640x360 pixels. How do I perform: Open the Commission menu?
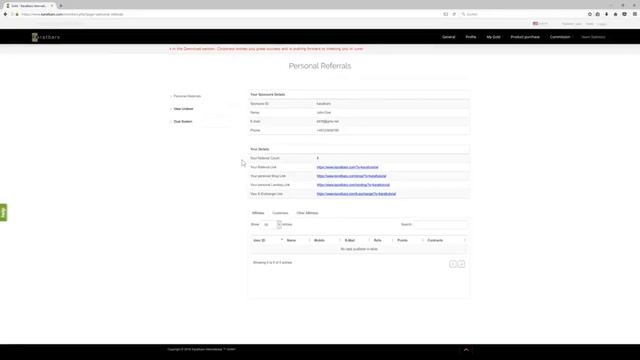point(560,37)
